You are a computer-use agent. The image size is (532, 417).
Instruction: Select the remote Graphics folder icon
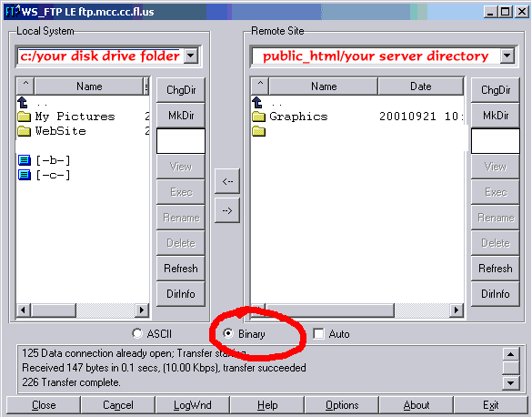coord(258,117)
